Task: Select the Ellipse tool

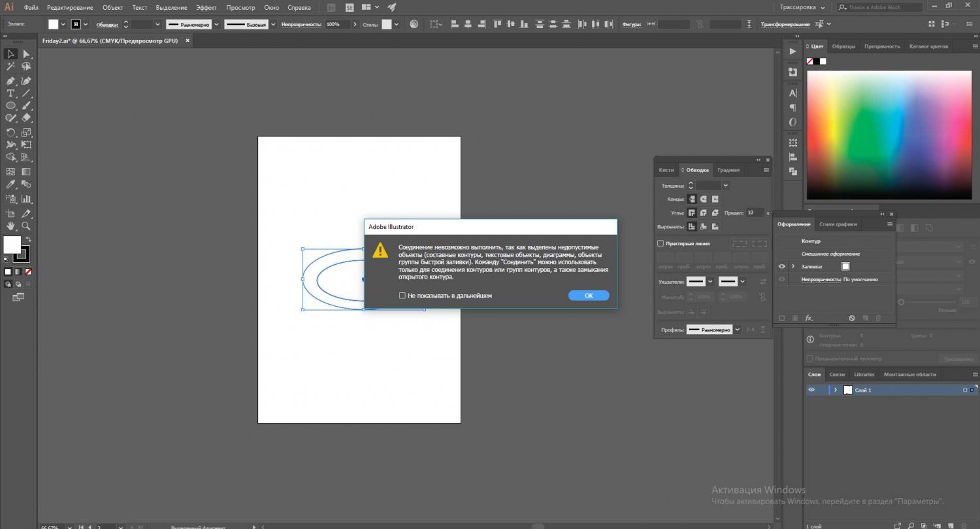Action: (x=11, y=106)
